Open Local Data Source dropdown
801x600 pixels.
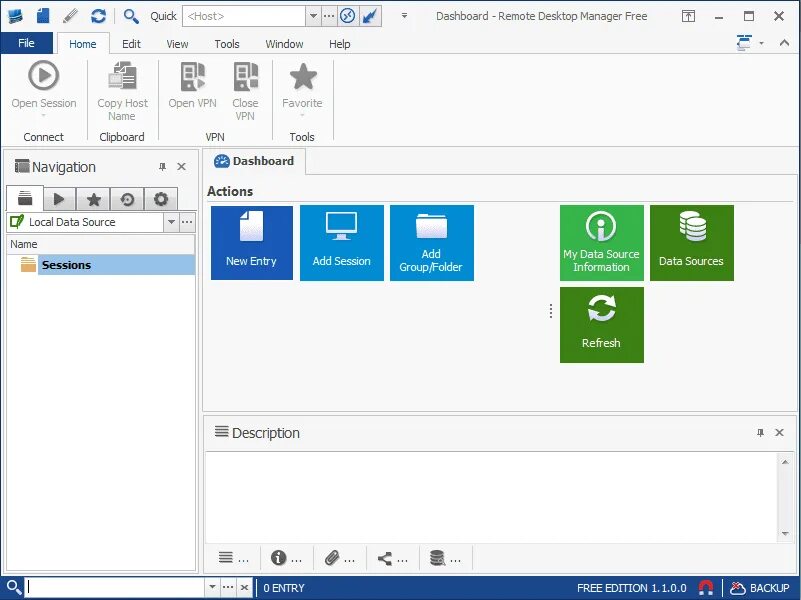click(171, 222)
